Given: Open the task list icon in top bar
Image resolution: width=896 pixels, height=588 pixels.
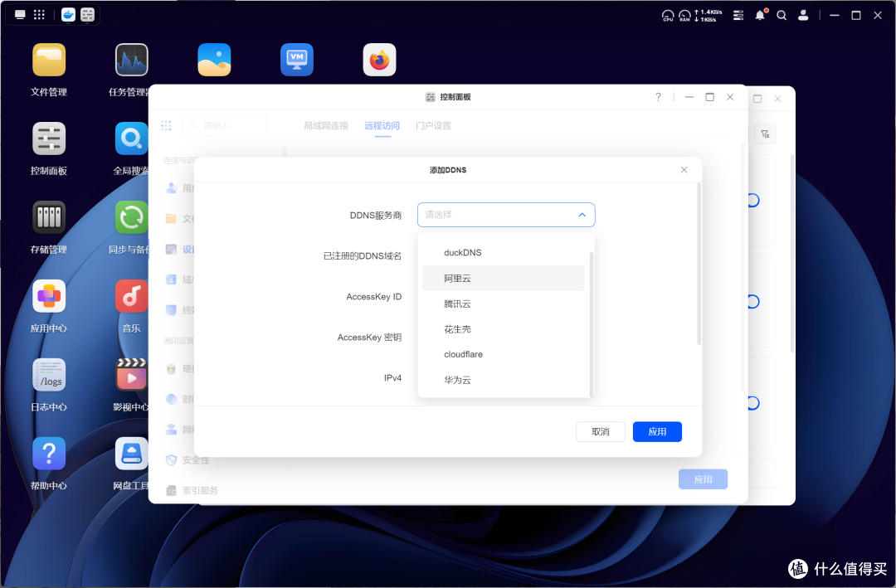Looking at the screenshot, I should pyautogui.click(x=738, y=16).
